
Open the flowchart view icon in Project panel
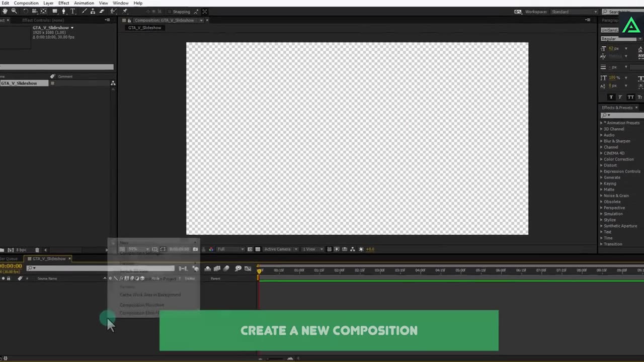[113, 83]
